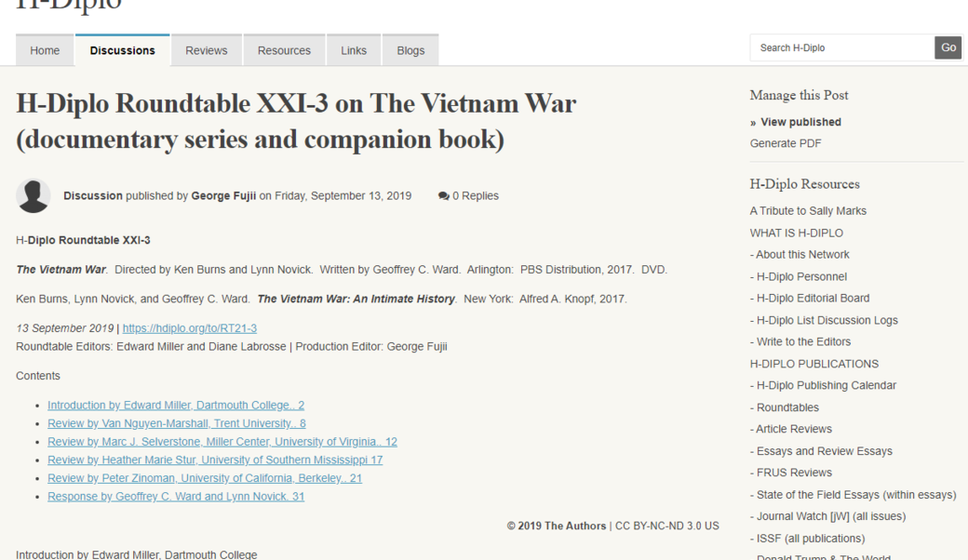Click Generate PDF link

point(786,143)
